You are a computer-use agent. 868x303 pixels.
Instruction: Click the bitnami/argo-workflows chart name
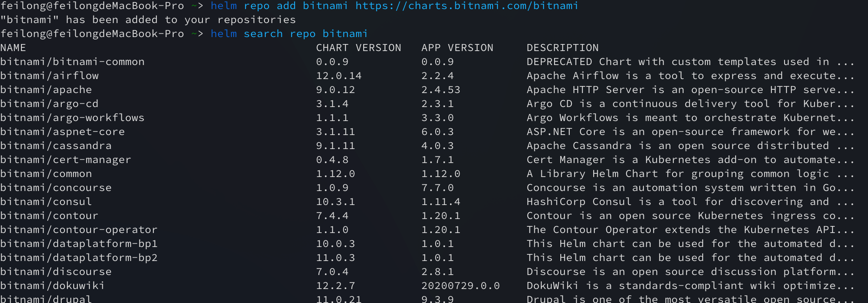(72, 118)
